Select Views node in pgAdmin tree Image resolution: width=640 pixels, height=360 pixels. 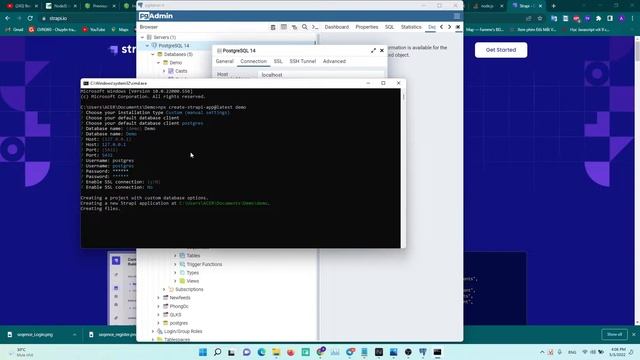point(192,281)
